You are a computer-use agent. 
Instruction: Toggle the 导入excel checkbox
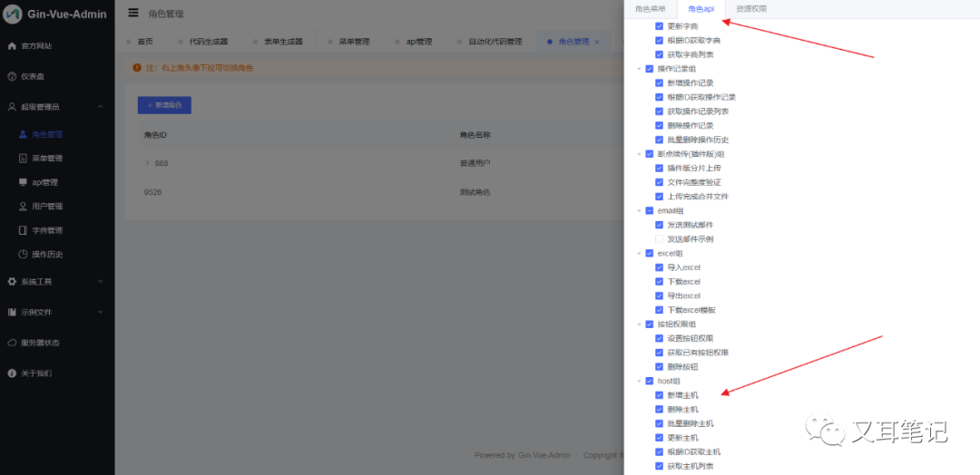tap(659, 267)
